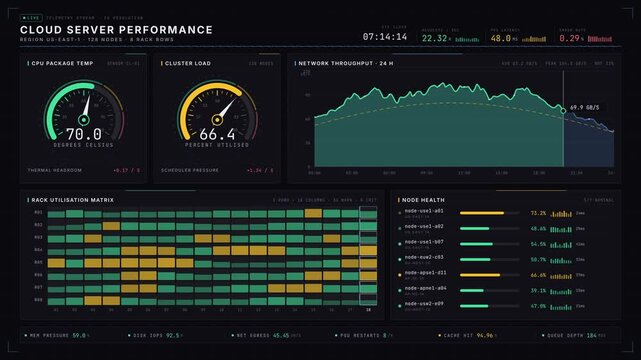Click the Thermal Headroom label
The width and height of the screenshot is (641, 360).
pos(55,170)
